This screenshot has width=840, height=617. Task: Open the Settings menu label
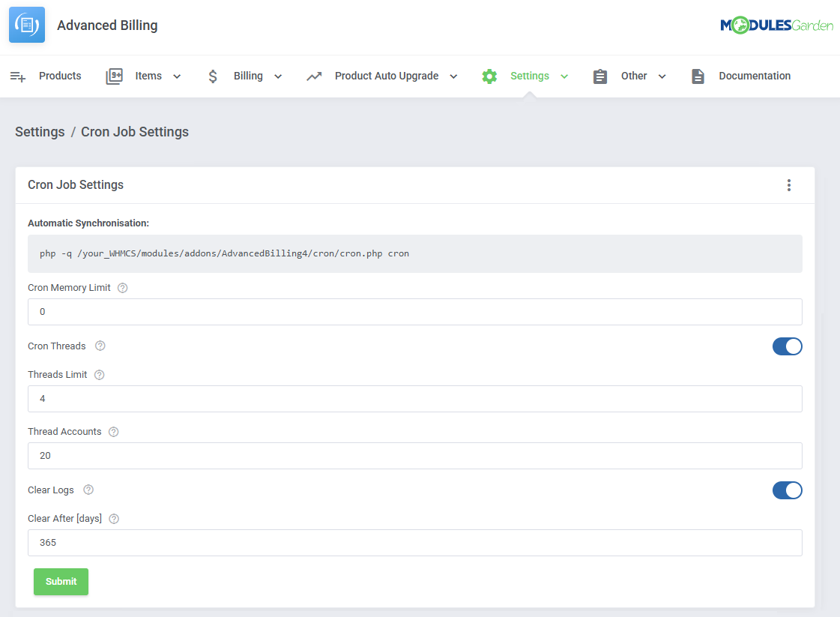coord(530,76)
